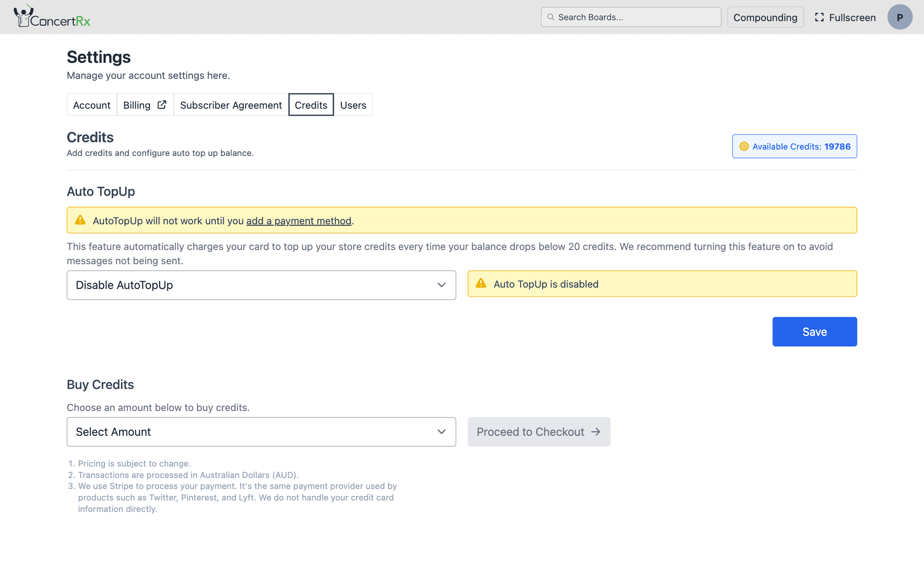Open the Subscriber Agreement tab

coord(231,105)
